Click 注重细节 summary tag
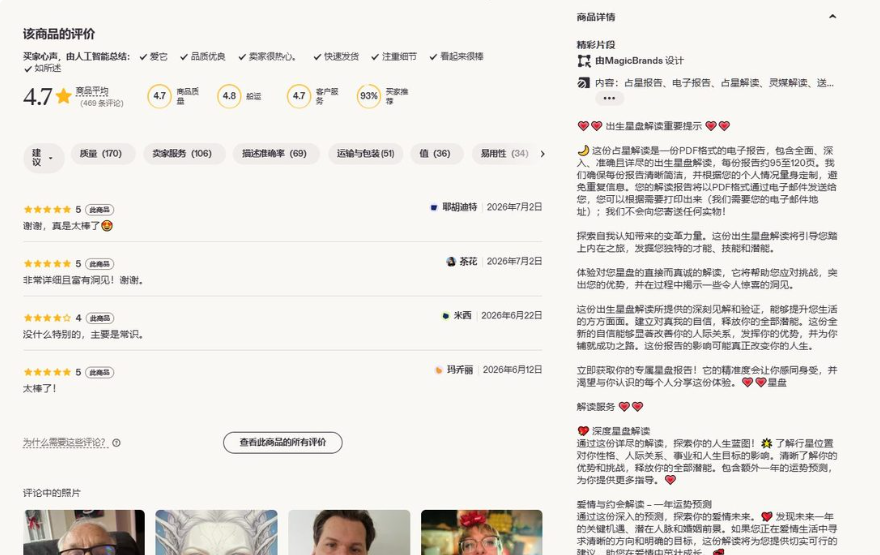This screenshot has width=880, height=555. coord(394,57)
